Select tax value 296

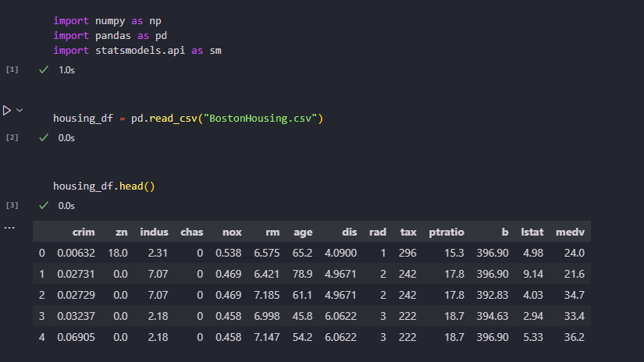click(x=407, y=254)
